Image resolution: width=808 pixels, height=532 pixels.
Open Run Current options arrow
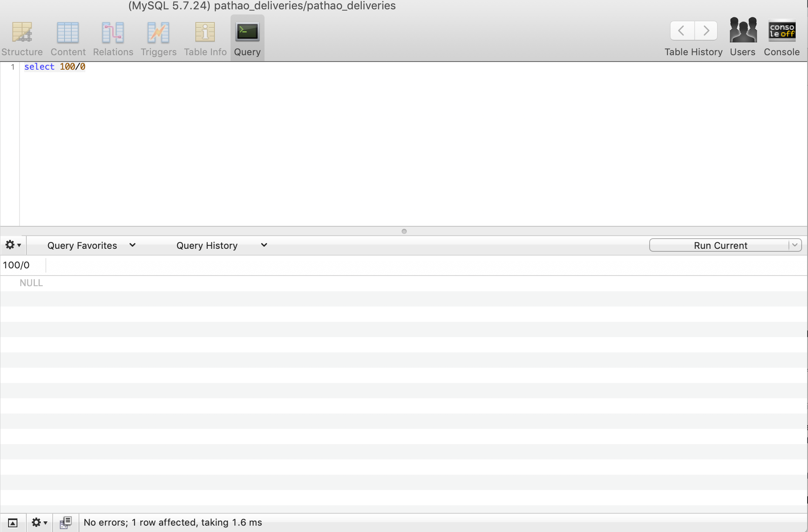point(795,245)
